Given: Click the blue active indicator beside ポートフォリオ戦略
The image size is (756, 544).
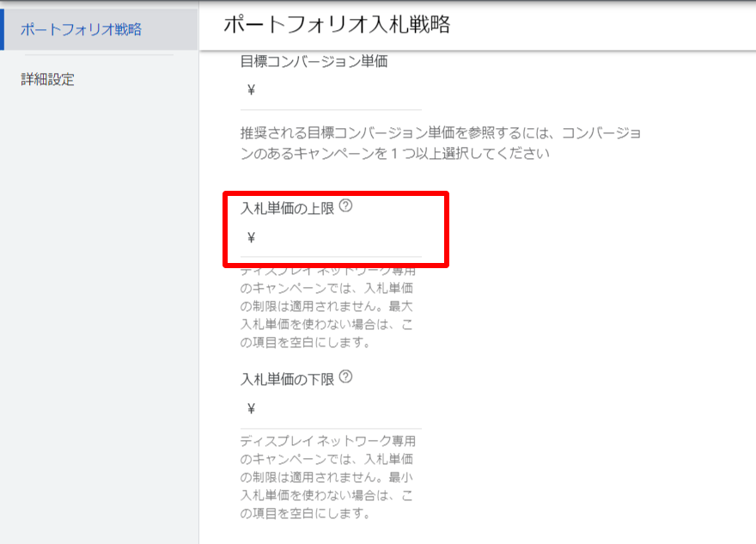Looking at the screenshot, I should click(x=3, y=29).
